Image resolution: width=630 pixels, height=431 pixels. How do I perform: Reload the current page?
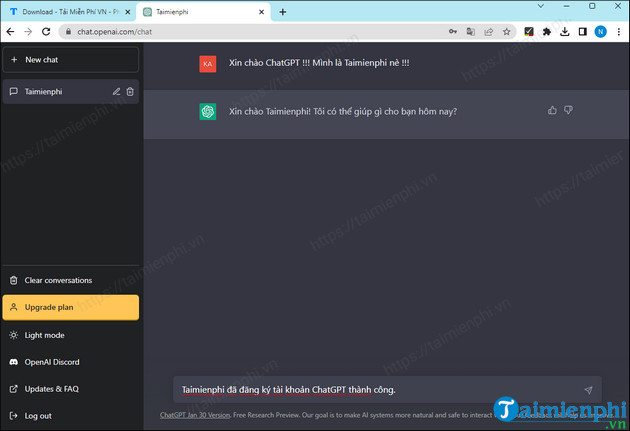pyautogui.click(x=46, y=31)
